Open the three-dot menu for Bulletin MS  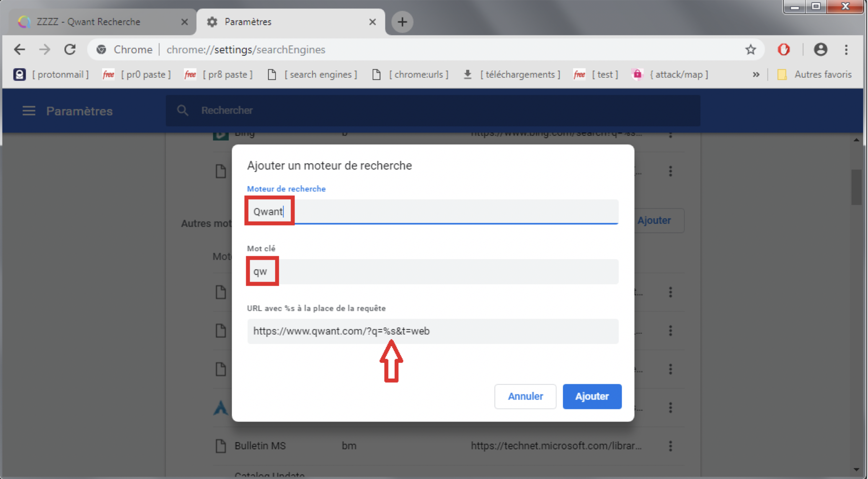point(670,446)
